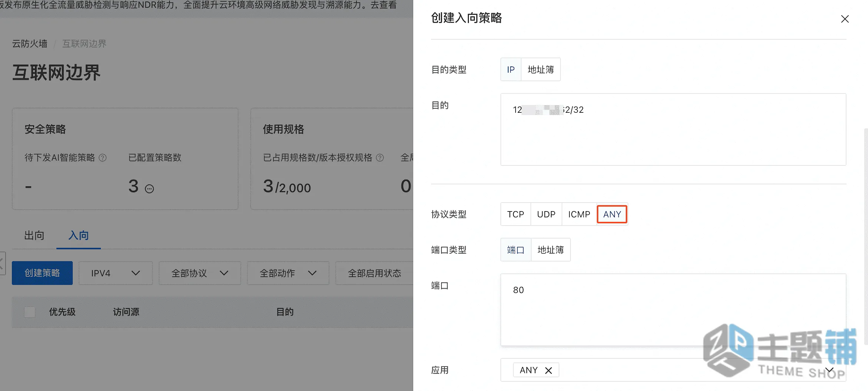Select 地址簿 as 端口类型
The height and width of the screenshot is (391, 868).
coord(550,250)
